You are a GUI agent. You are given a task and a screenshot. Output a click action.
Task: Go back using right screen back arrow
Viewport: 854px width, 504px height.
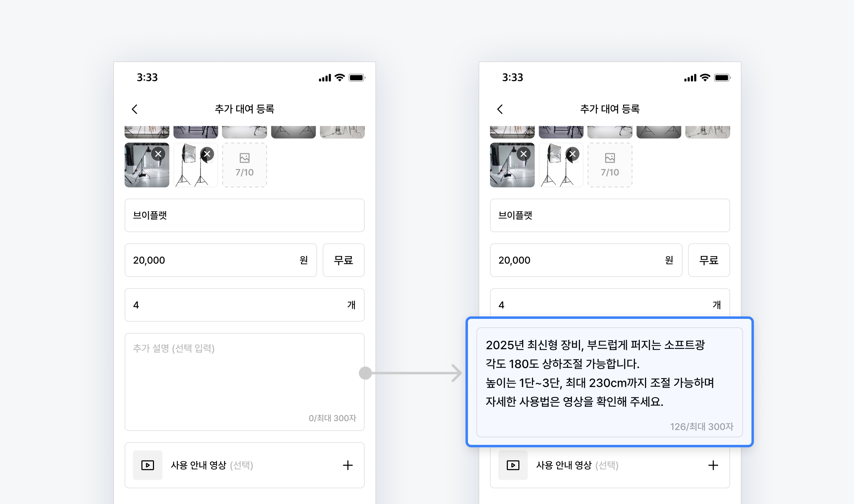tap(500, 109)
